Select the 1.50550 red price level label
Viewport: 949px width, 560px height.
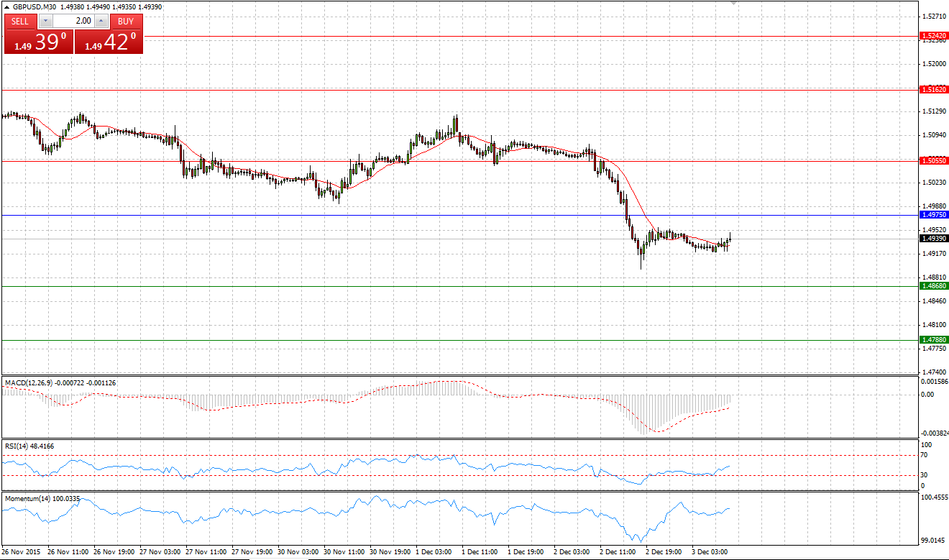(x=934, y=161)
